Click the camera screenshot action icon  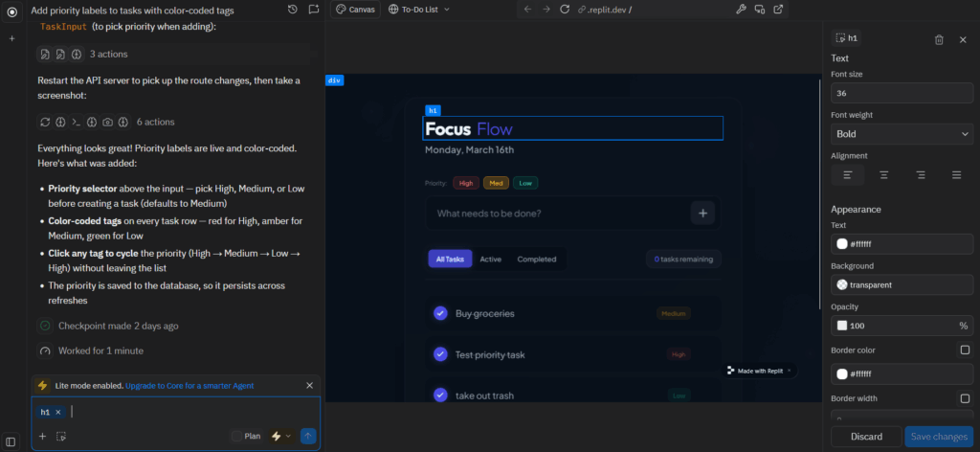(x=107, y=122)
